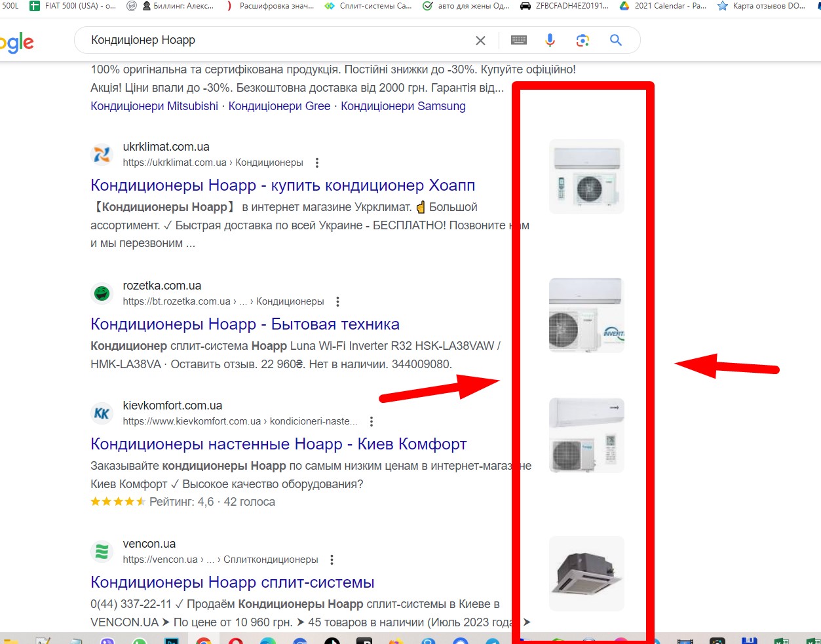This screenshot has height=644, width=821.
Task: Open the авто для жены Од... bookmark
Action: (466, 6)
